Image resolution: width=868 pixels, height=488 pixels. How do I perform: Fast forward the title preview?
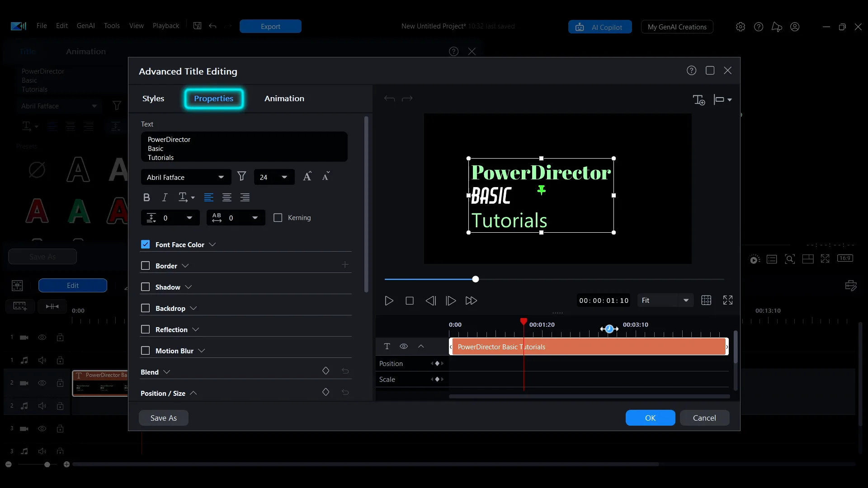pyautogui.click(x=471, y=301)
